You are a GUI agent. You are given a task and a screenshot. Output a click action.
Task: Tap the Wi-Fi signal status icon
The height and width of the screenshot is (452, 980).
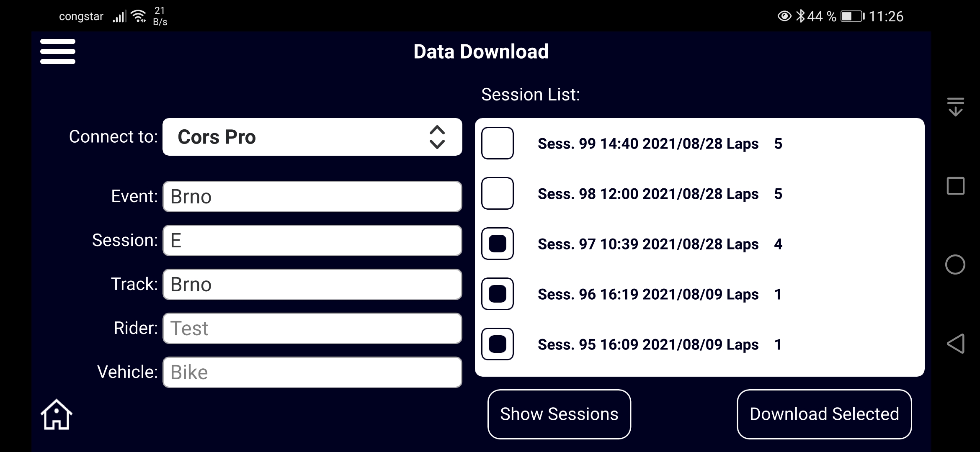pos(139,16)
